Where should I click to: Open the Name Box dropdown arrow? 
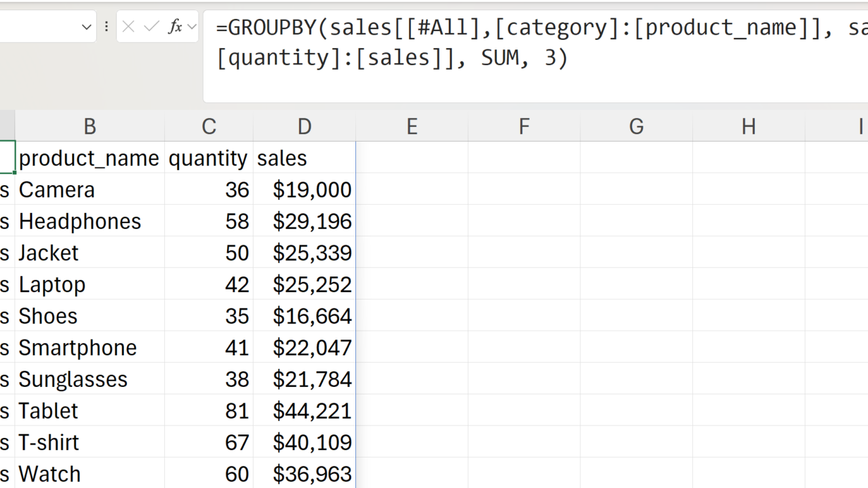coord(86,27)
